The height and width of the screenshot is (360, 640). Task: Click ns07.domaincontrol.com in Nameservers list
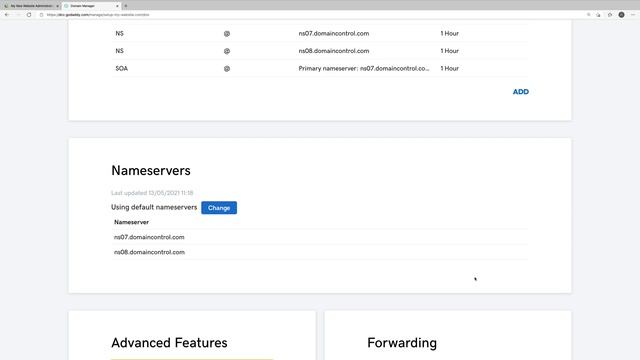pyautogui.click(x=149, y=237)
